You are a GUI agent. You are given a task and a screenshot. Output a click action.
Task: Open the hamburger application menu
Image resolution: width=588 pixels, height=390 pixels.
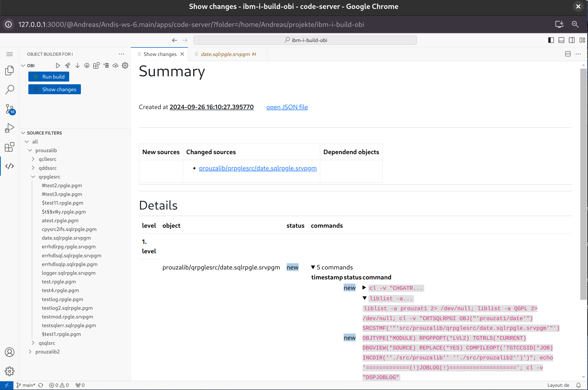pyautogui.click(x=9, y=54)
